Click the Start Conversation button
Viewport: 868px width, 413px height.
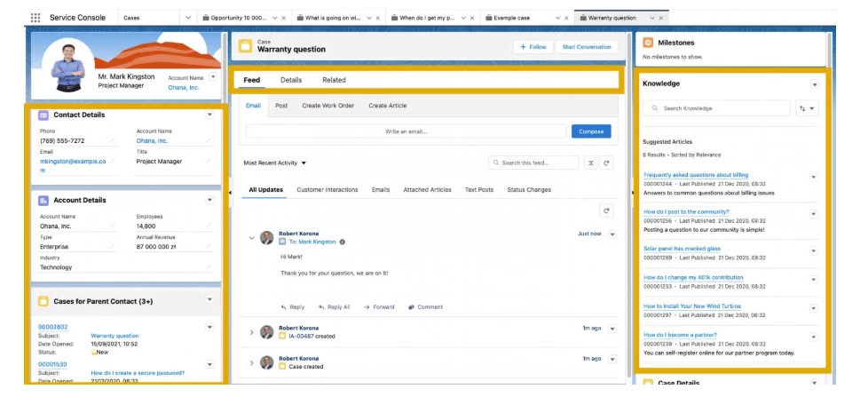587,47
